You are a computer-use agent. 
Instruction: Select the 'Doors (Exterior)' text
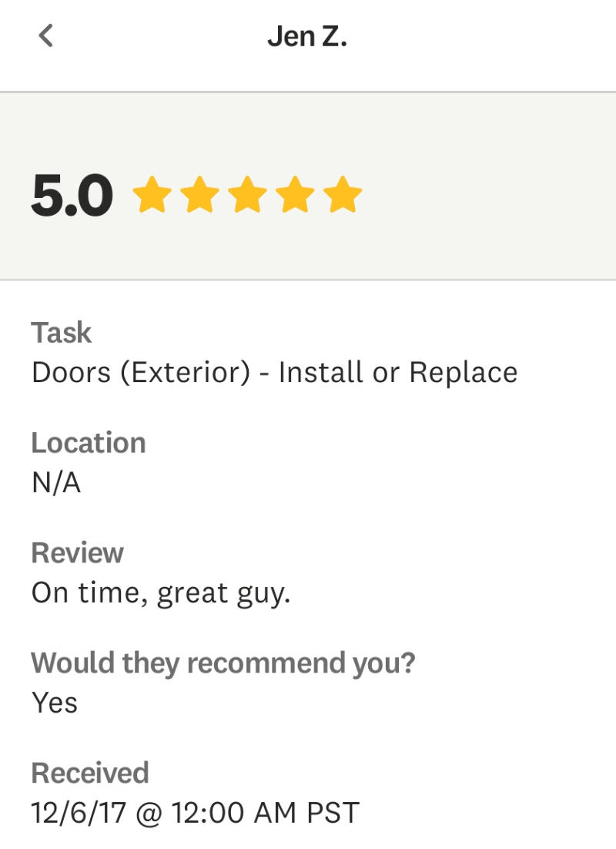pyautogui.click(x=141, y=373)
